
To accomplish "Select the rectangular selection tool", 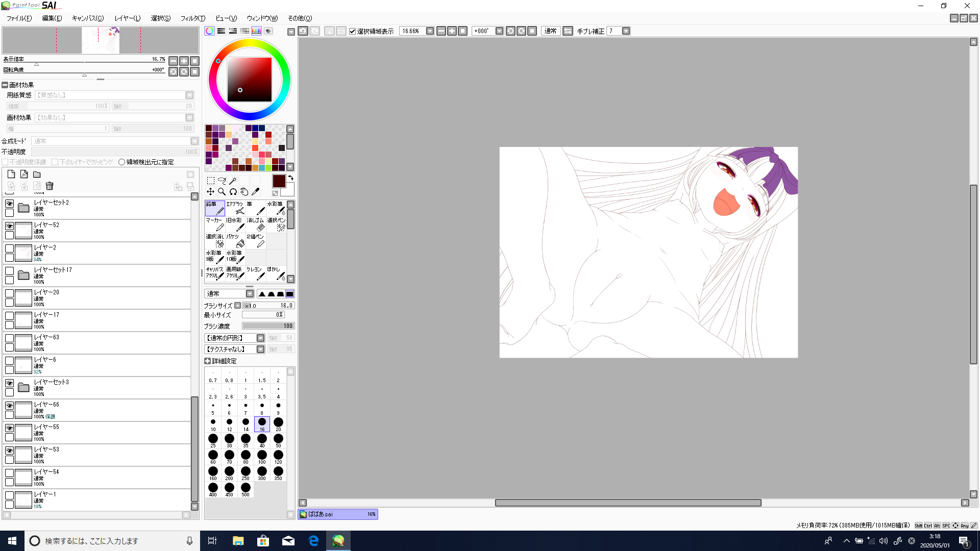I will click(x=210, y=181).
